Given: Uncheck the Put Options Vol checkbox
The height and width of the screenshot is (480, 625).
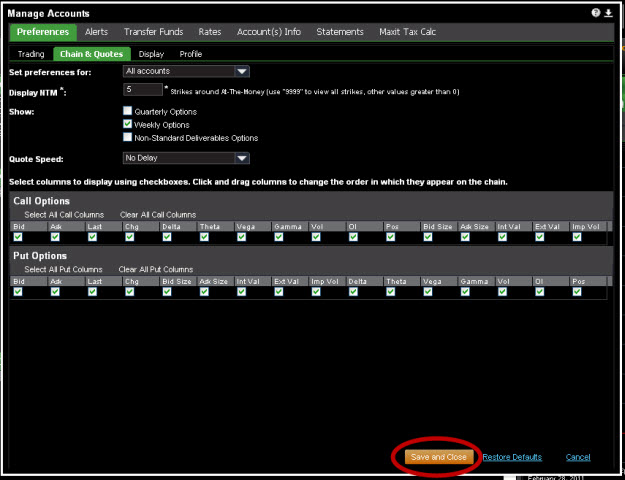Looking at the screenshot, I should [503, 292].
